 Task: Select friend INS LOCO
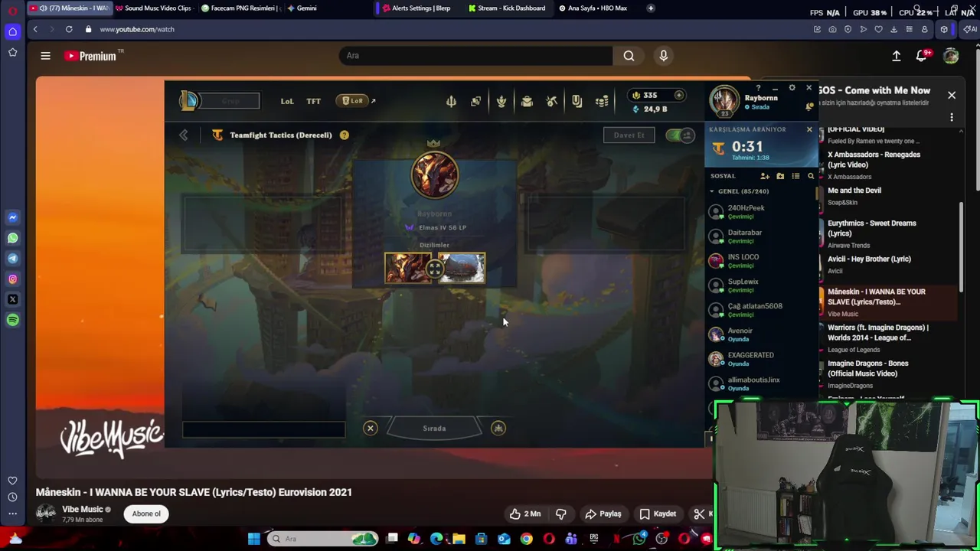(x=761, y=261)
